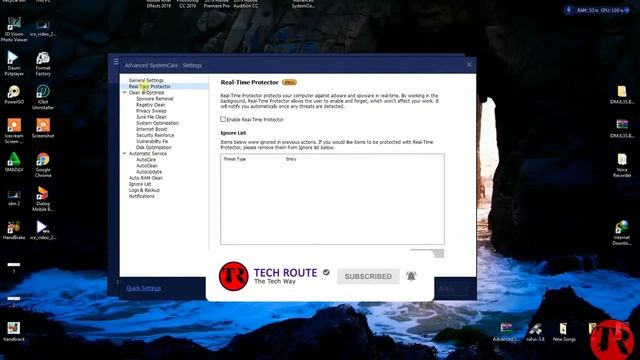Screen dimensions: 640x360
Task: Open the New Songs desktop folder
Action: tap(564, 332)
